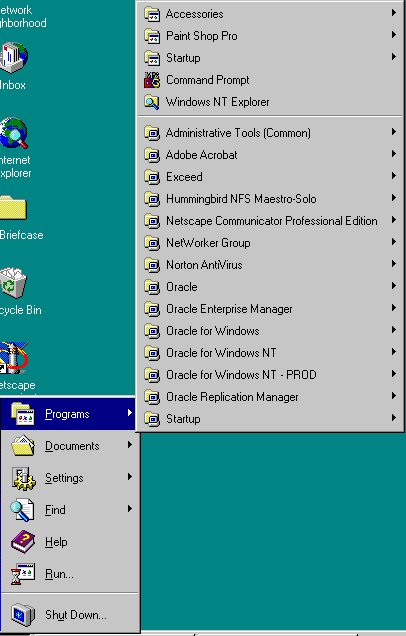Screen dimensions: 406x636
Task: Click the Programs icon in Start menu
Action: [x=23, y=414]
